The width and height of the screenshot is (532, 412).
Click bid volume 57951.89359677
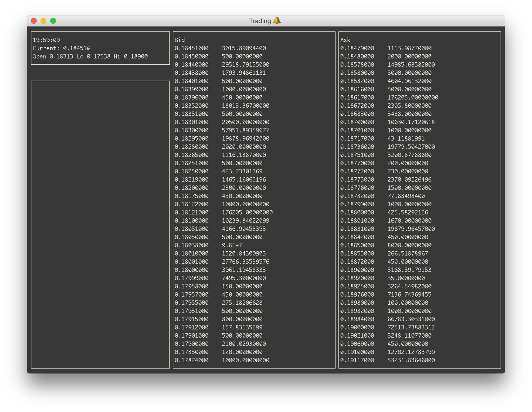[245, 130]
